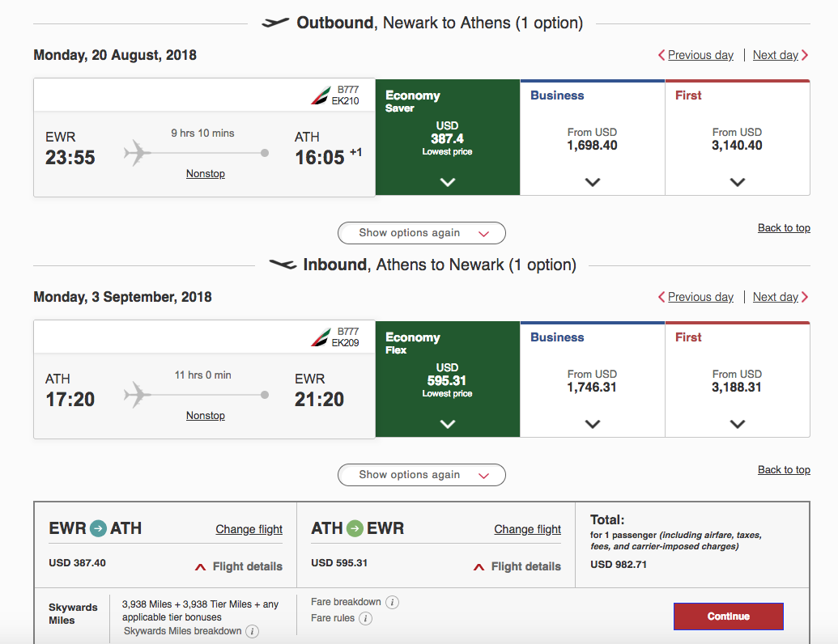This screenshot has height=644, width=838.
Task: Expand inbound Business fare at USD 1,746.31
Action: pos(593,424)
